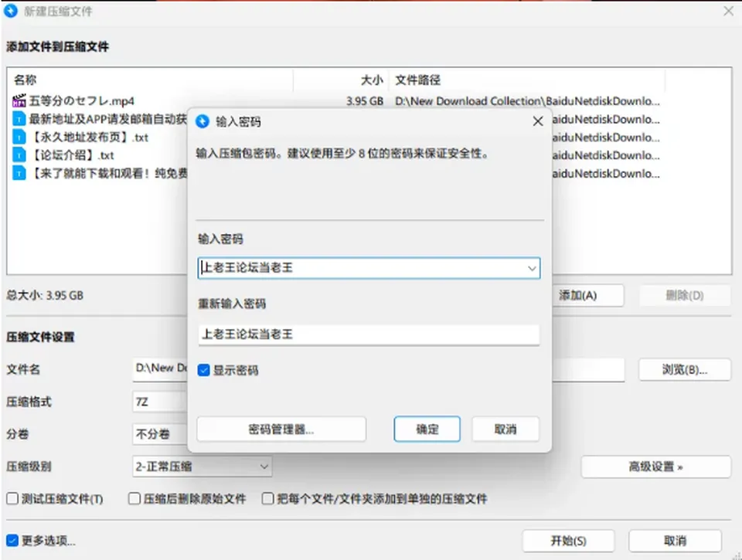The height and width of the screenshot is (560, 742).
Task: Click 开始(S) to start compression
Action: click(x=568, y=541)
